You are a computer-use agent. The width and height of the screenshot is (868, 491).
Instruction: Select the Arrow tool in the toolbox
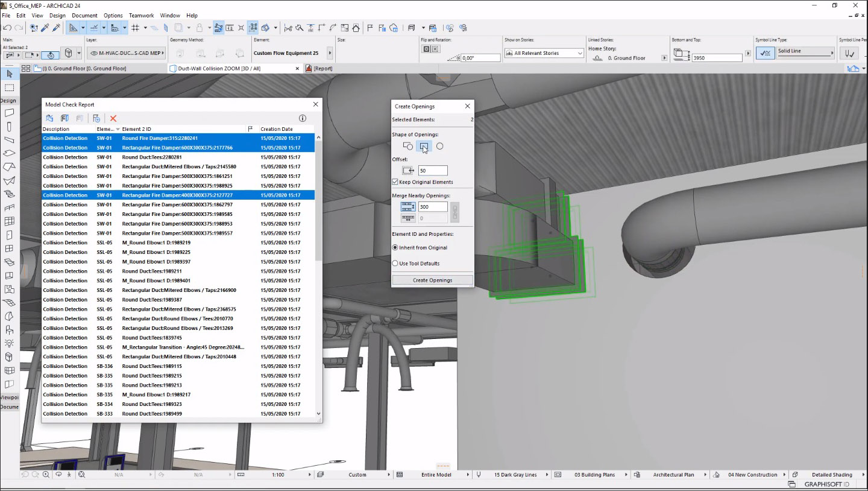(x=9, y=74)
